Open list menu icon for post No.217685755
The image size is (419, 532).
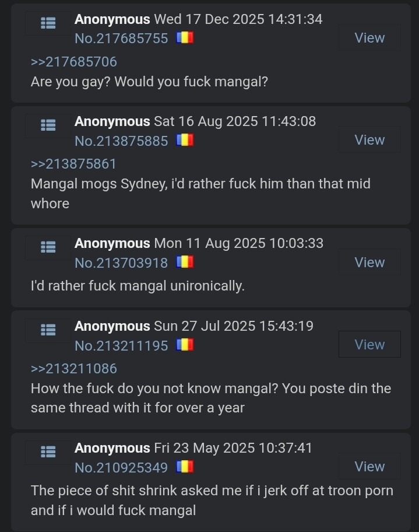[48, 23]
